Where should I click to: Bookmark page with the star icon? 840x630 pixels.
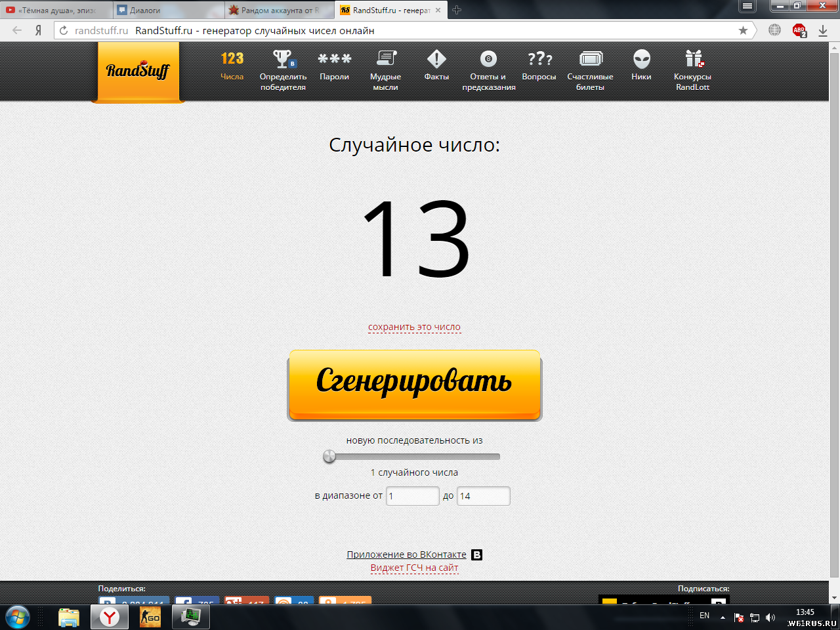(743, 30)
